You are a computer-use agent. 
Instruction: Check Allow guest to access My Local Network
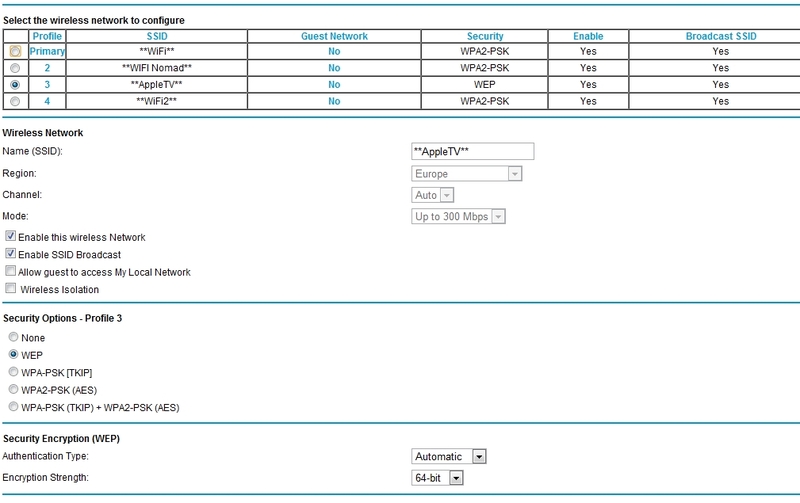coord(10,271)
